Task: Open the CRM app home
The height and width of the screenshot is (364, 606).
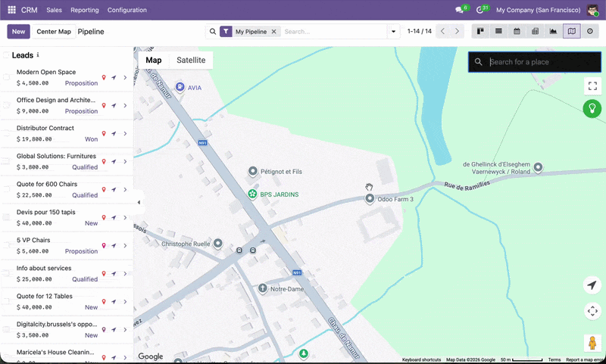Action: click(30, 10)
